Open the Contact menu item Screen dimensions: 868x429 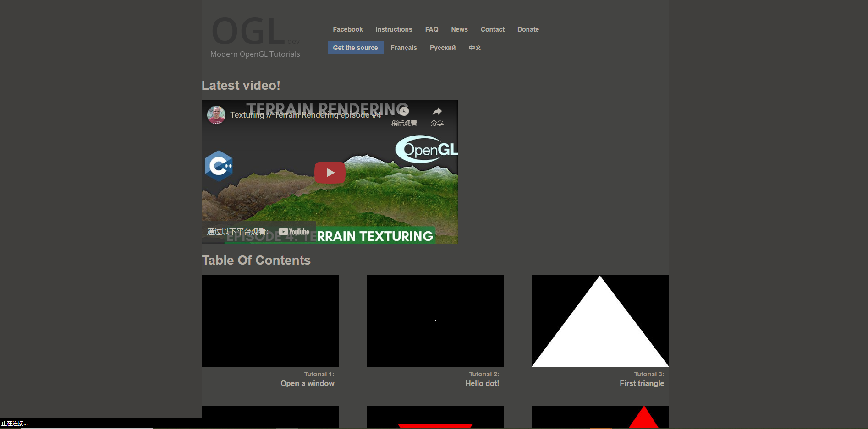coord(493,29)
